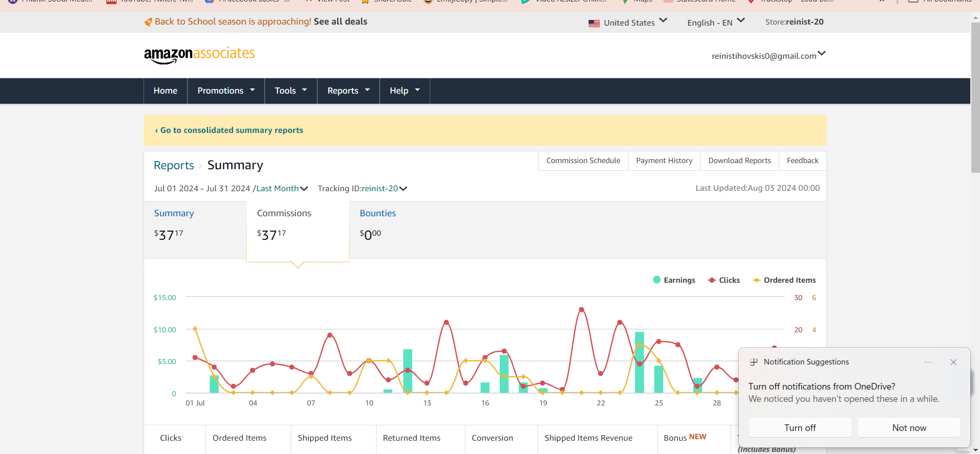Click the Feedback button

point(802,161)
